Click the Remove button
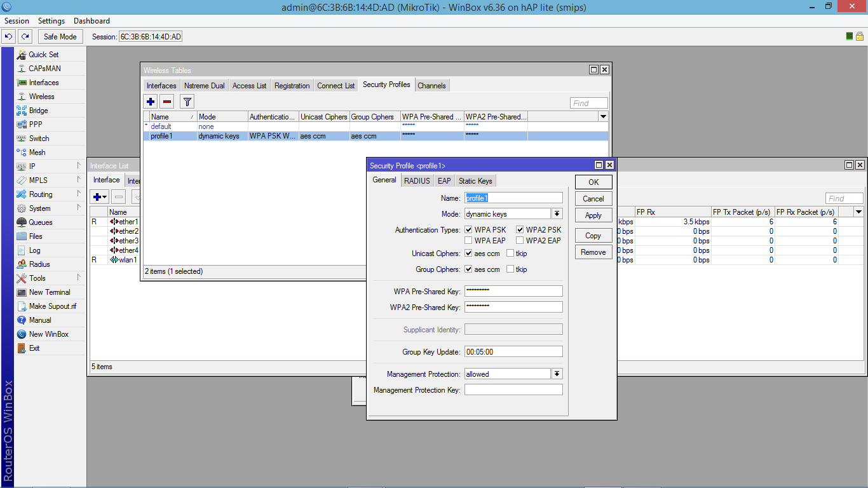 [593, 252]
